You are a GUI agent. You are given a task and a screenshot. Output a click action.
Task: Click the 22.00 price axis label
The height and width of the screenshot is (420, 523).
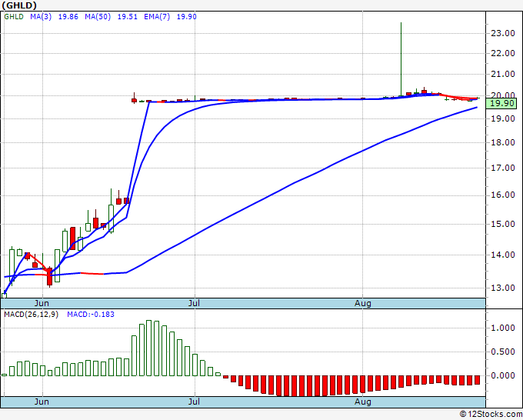(x=503, y=53)
